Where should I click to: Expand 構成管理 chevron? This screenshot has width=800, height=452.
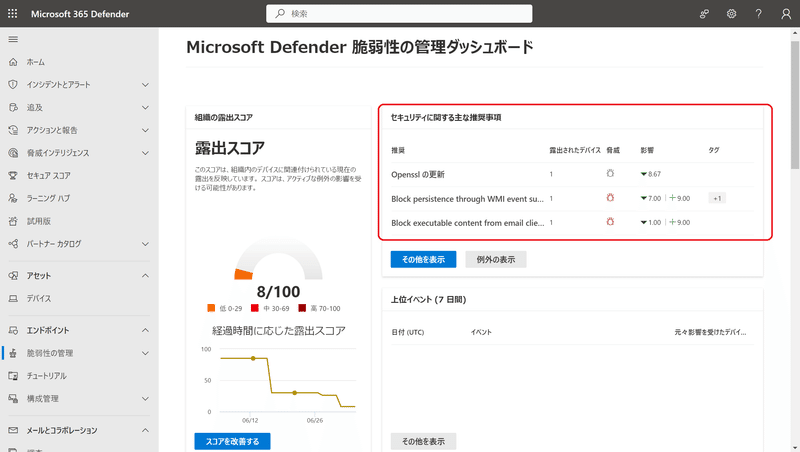(145, 398)
